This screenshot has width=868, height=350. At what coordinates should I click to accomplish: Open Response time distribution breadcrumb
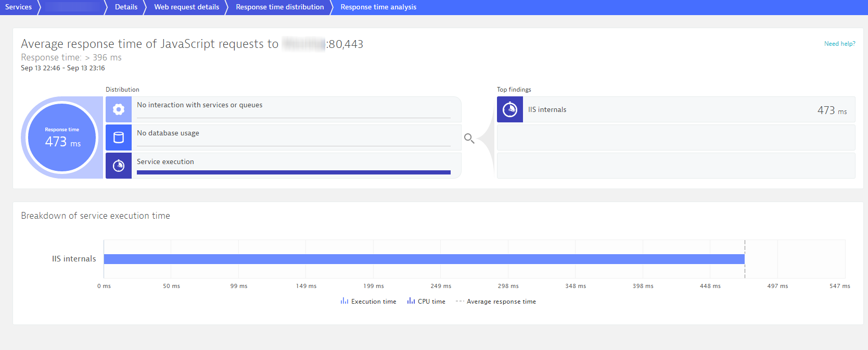[x=279, y=7]
